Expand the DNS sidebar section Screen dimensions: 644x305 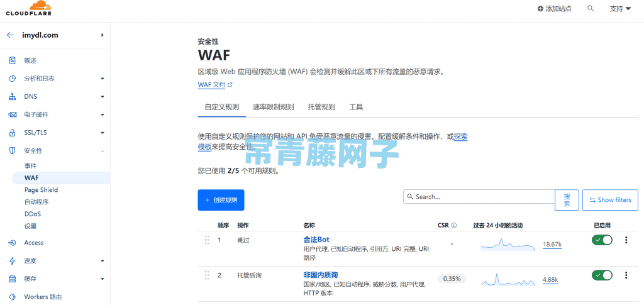(103, 97)
